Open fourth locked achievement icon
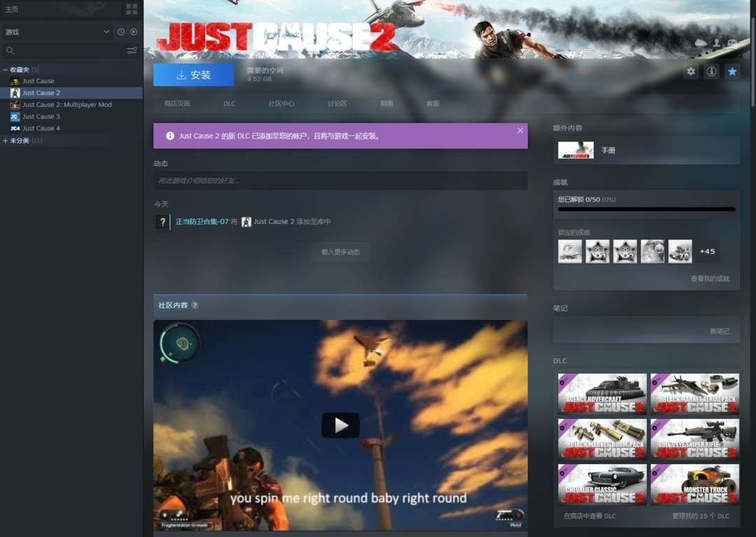The height and width of the screenshot is (537, 756). (x=652, y=251)
